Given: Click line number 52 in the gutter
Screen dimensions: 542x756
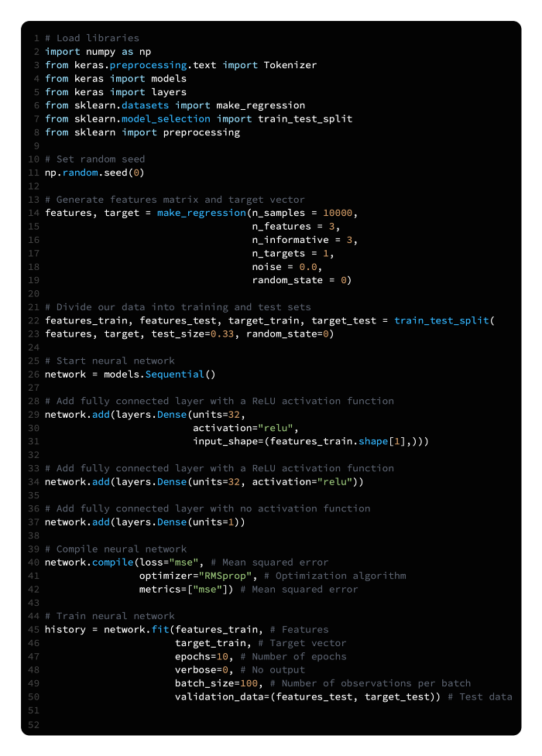Looking at the screenshot, I should pyautogui.click(x=33, y=724).
